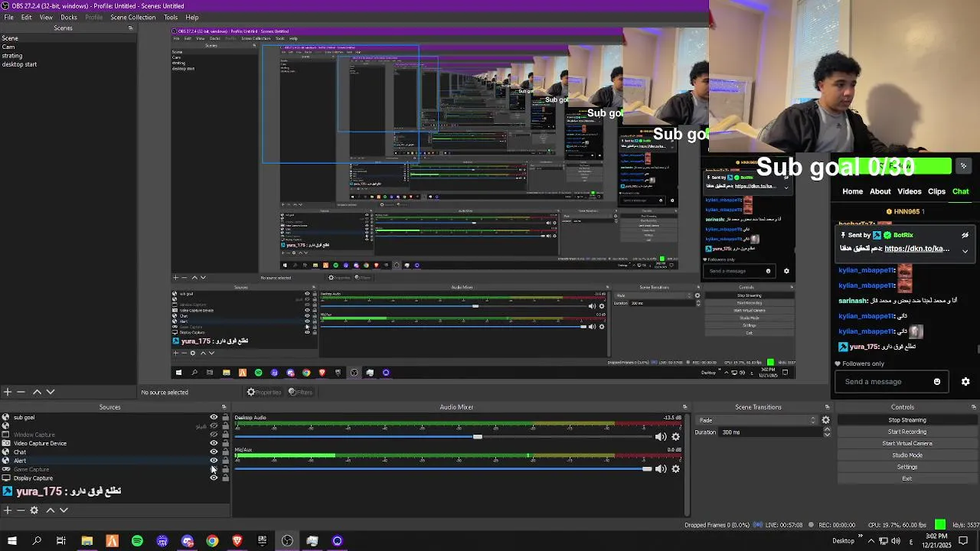This screenshot has height=551, width=980.
Task: Toggle visibility of sub goal source
Action: pyautogui.click(x=214, y=418)
